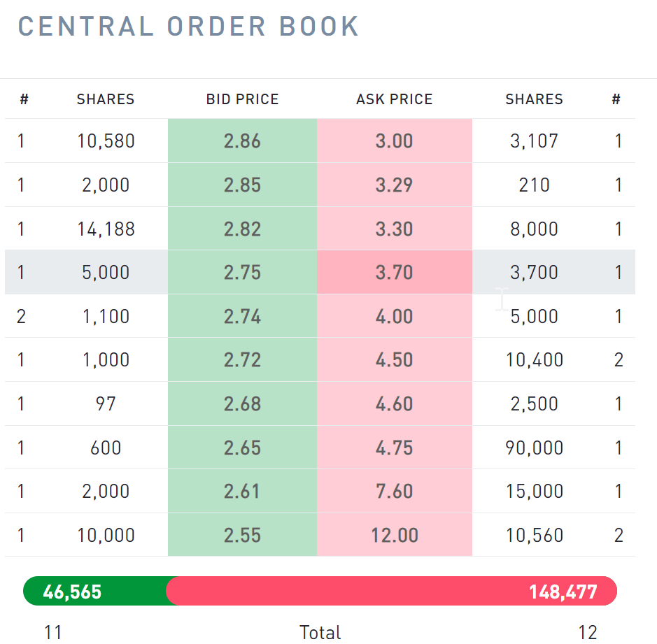Select the 7.60 ask price cell

click(x=394, y=491)
